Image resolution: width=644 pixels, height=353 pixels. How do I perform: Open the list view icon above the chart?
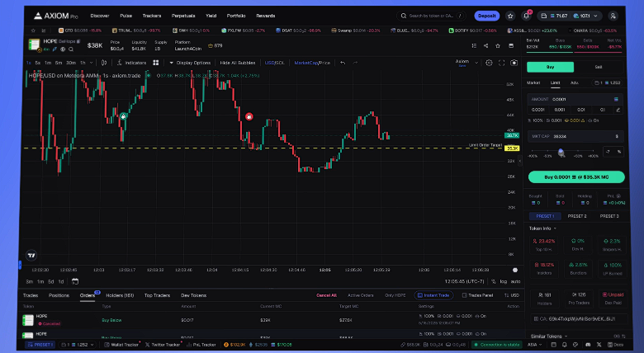[474, 45]
